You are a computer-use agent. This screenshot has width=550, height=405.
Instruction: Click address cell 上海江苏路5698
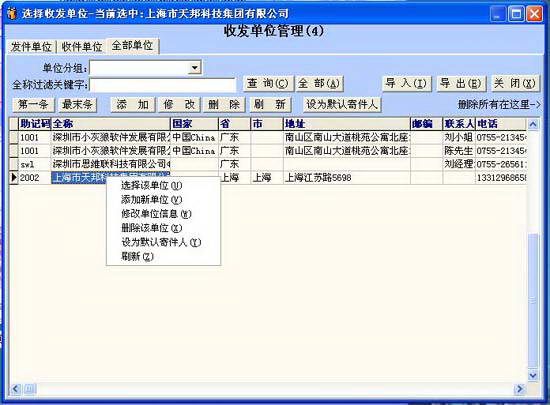[x=347, y=177]
